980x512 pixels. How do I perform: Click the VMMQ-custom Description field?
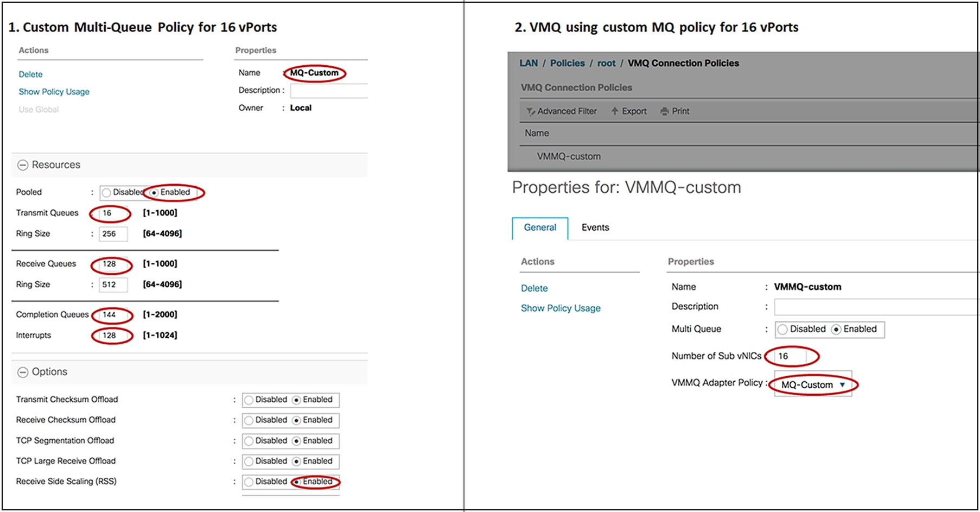click(877, 307)
